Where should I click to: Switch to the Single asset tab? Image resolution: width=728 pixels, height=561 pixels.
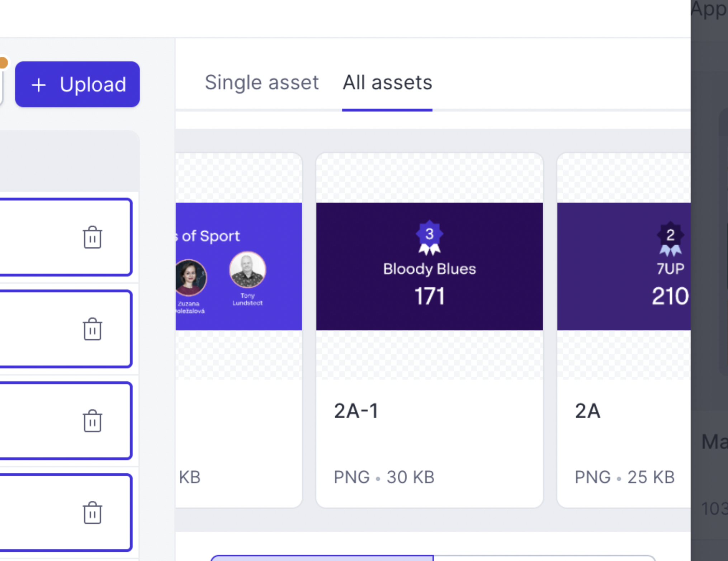261,82
